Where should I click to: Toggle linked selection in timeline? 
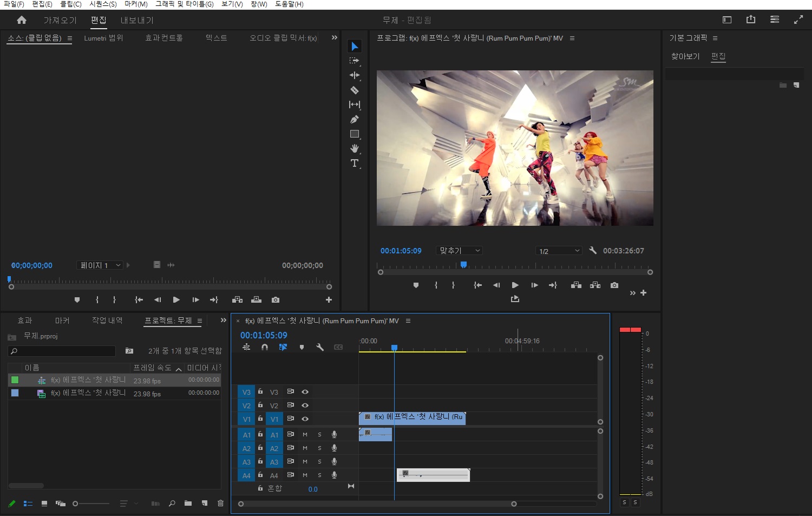(283, 347)
